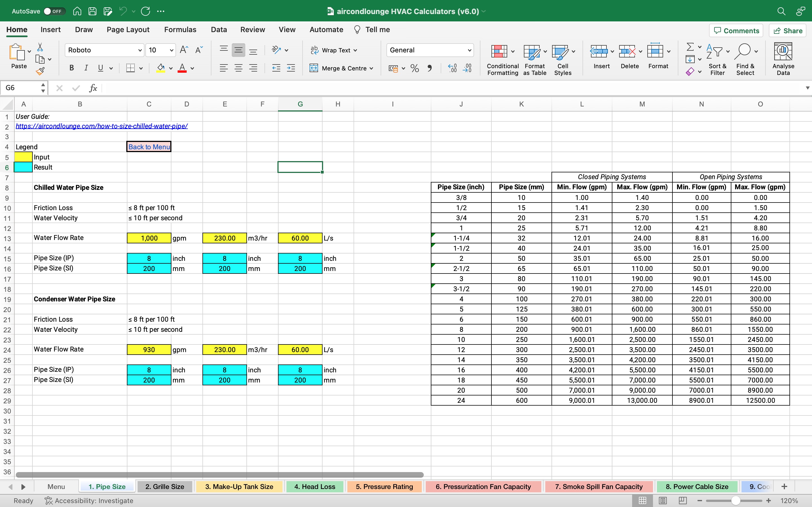The image size is (812, 507).
Task: Click the Percent Style icon
Action: pyautogui.click(x=415, y=68)
